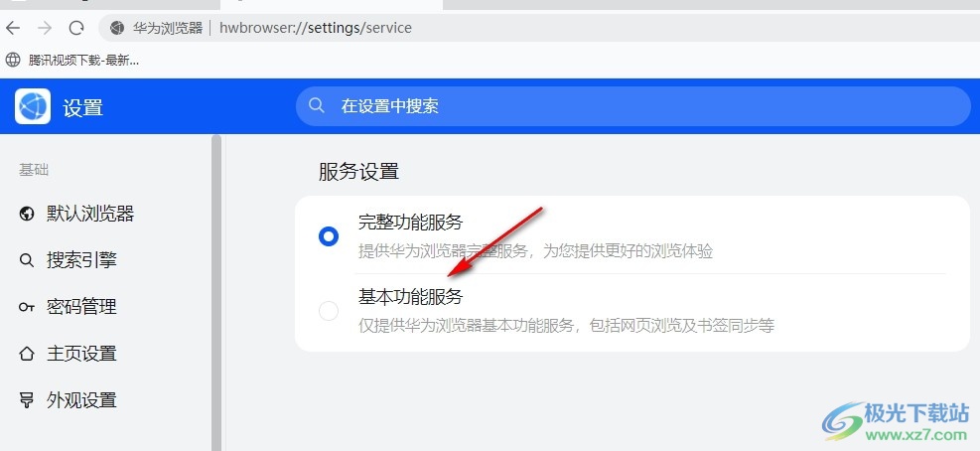The height and width of the screenshot is (451, 980).
Task: Click the Huawei browser settings logo
Action: point(33,106)
